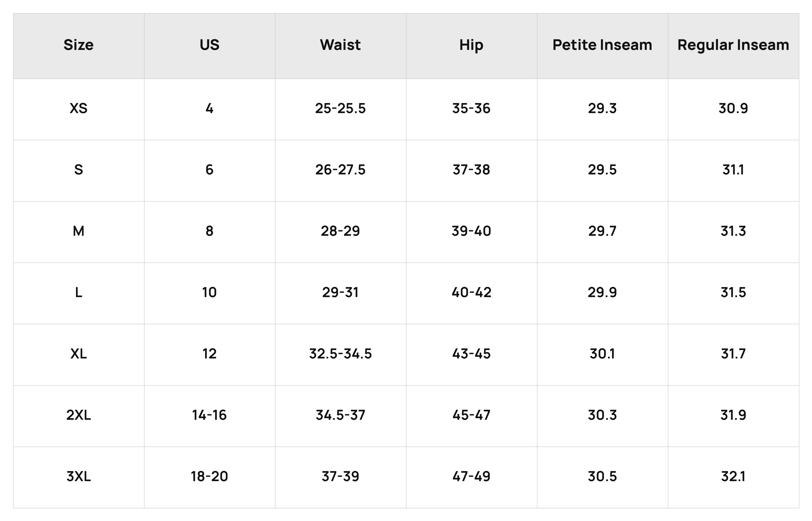The width and height of the screenshot is (812, 521).
Task: Select the M size cell
Action: coord(79,231)
